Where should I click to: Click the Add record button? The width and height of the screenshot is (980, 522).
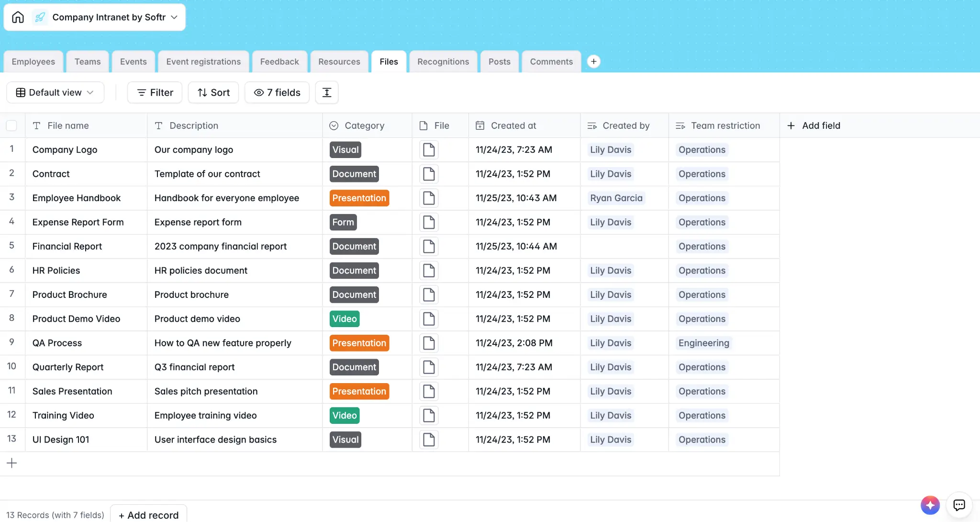coord(148,515)
